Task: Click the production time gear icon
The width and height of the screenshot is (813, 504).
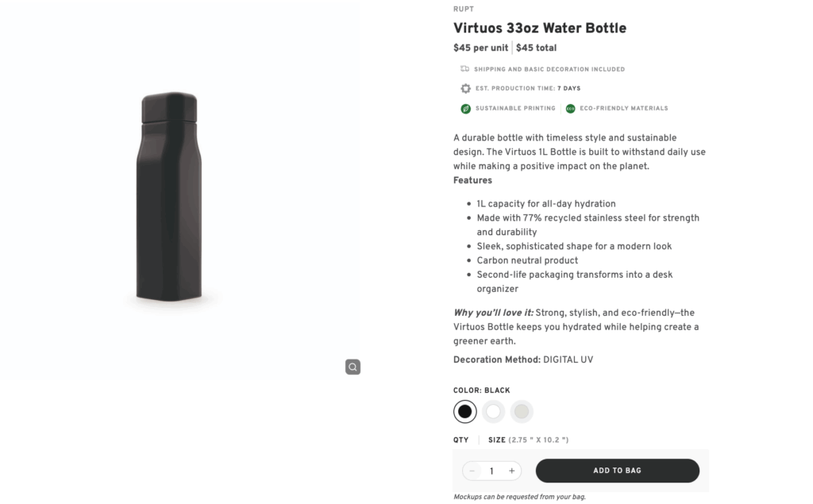Action: (465, 88)
